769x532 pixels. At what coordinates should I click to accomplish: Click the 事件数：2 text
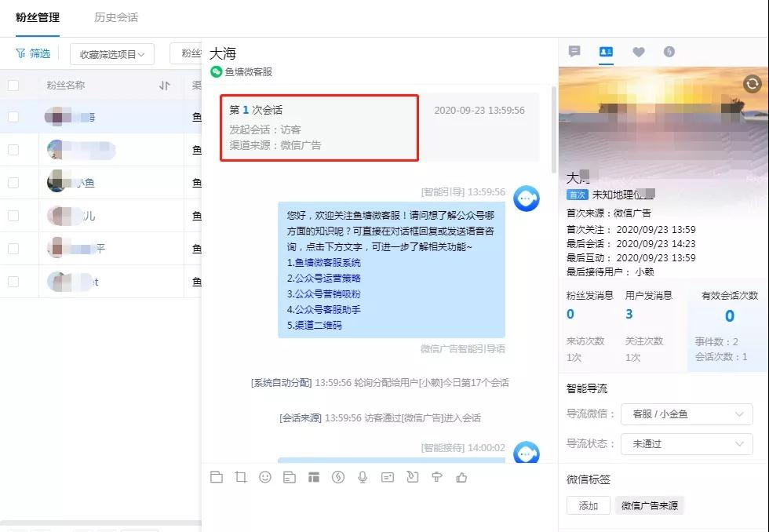tap(716, 342)
